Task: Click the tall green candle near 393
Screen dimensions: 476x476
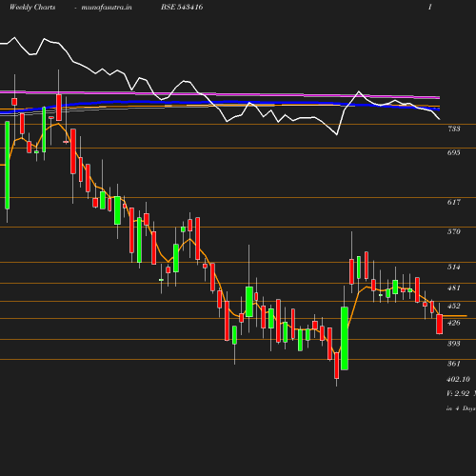Action: tap(345, 338)
